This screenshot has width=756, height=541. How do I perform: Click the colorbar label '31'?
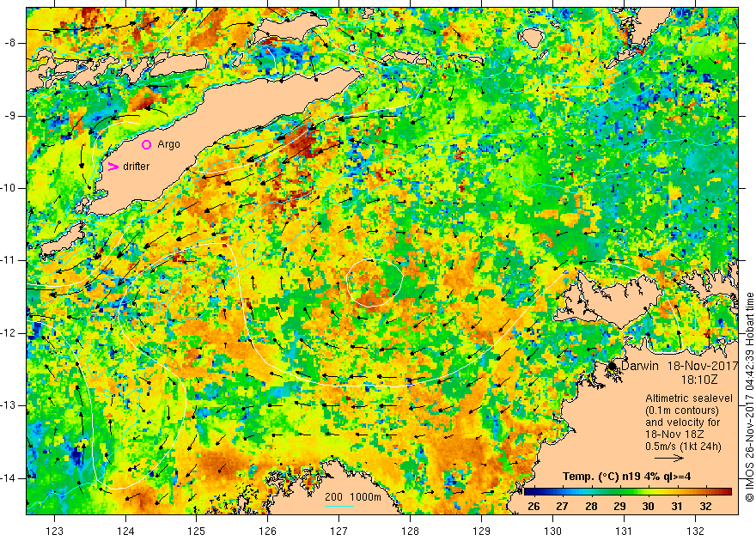pos(677,507)
